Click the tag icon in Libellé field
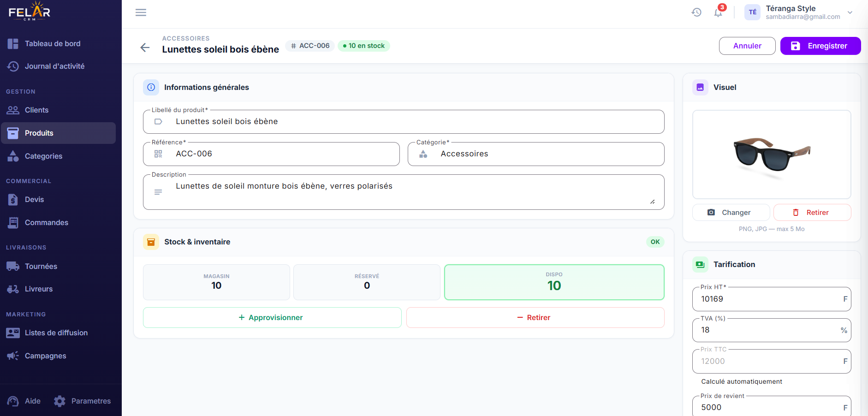 pos(158,122)
